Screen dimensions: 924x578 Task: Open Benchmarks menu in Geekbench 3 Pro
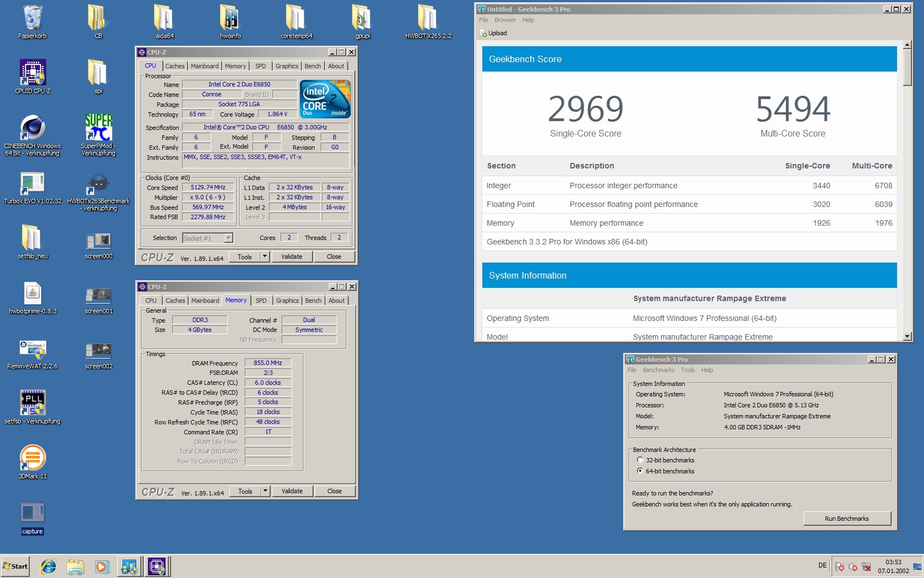(658, 370)
